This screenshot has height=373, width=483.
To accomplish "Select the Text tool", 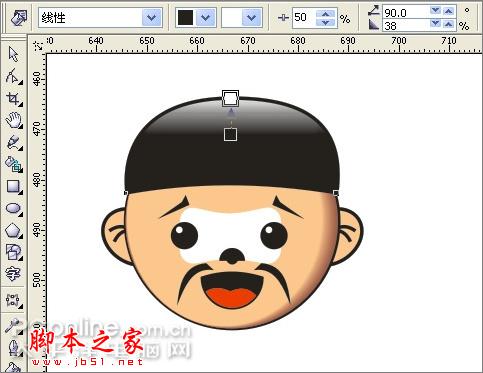I will pos(13,274).
